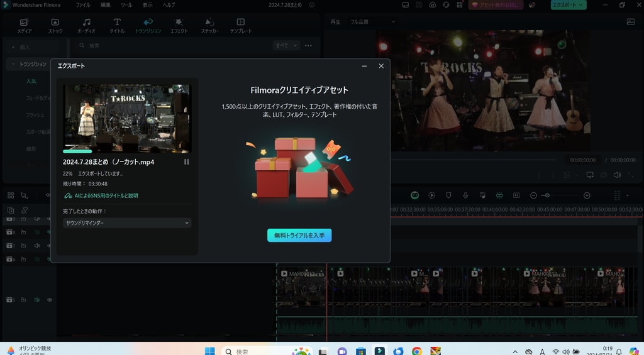Lock video track 5
This screenshot has width=644, height=355.
(x=23, y=300)
